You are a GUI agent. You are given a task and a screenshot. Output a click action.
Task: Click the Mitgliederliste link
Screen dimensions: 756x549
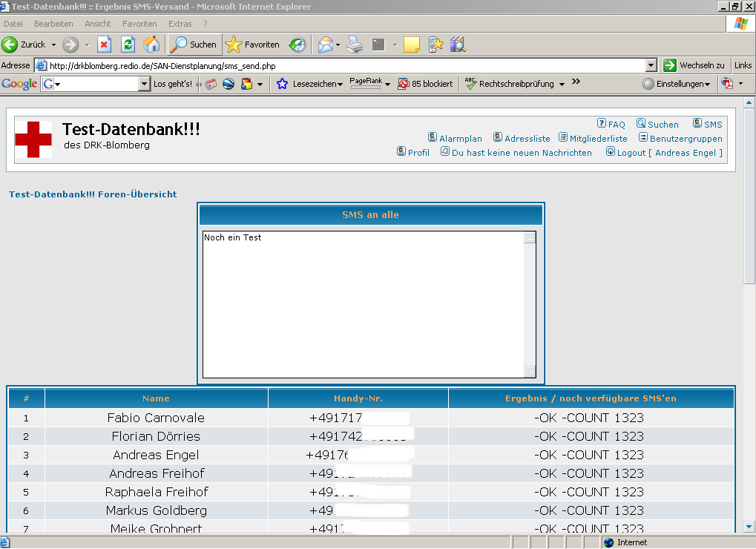[x=598, y=139]
